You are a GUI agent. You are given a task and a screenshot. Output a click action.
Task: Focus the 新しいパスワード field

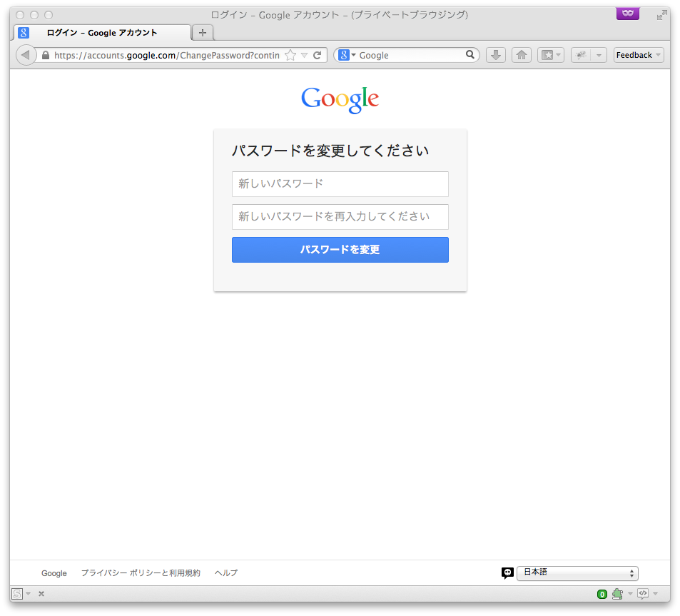click(x=340, y=184)
